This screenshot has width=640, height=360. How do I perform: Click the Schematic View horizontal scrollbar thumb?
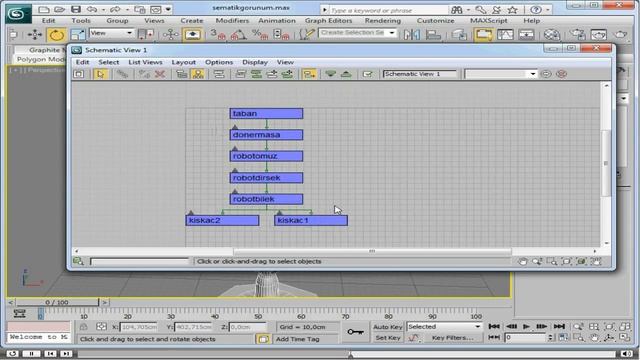coord(372,251)
